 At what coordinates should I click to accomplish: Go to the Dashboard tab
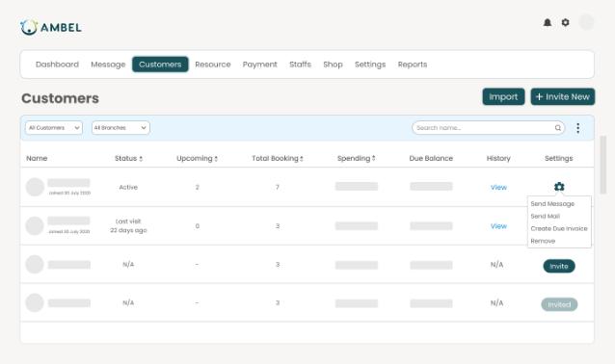tap(57, 65)
